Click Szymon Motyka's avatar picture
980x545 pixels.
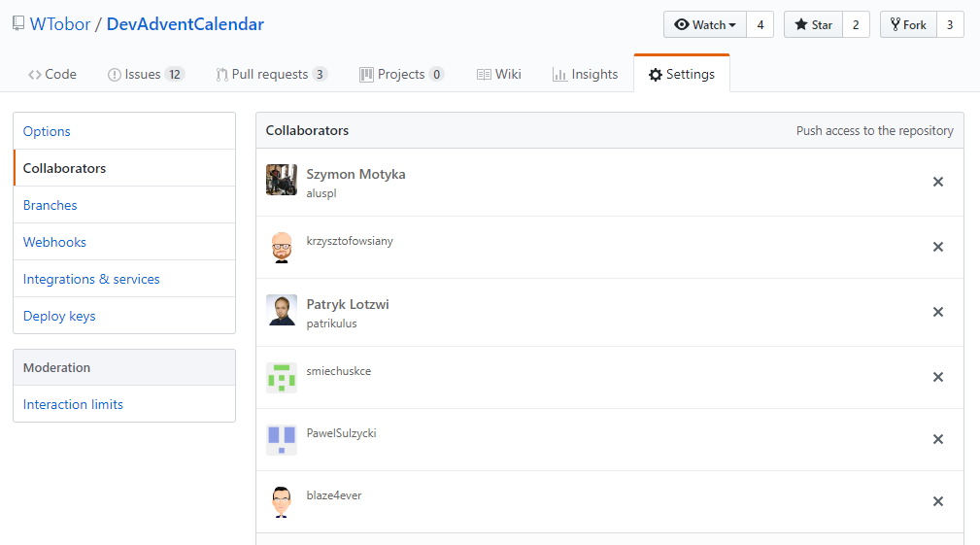point(282,180)
